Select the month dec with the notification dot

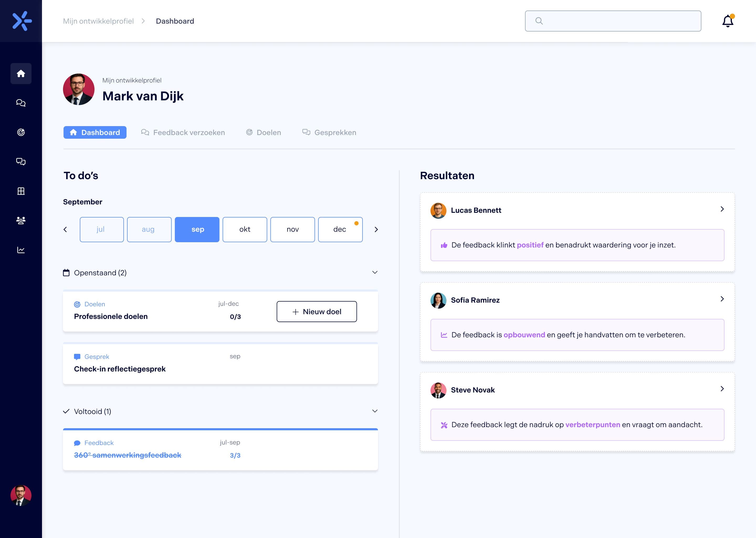click(x=340, y=229)
